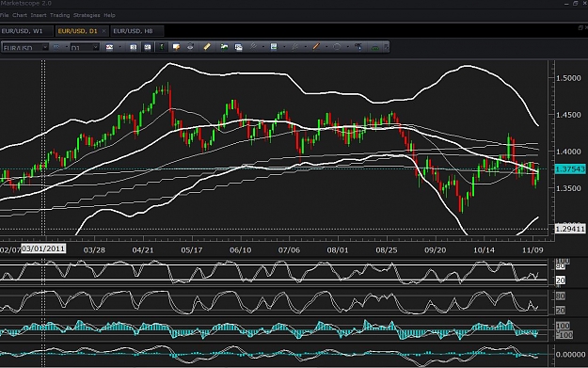Image resolution: width=588 pixels, height=368 pixels.
Task: Click the 1.37543 current price label
Action: pos(569,169)
